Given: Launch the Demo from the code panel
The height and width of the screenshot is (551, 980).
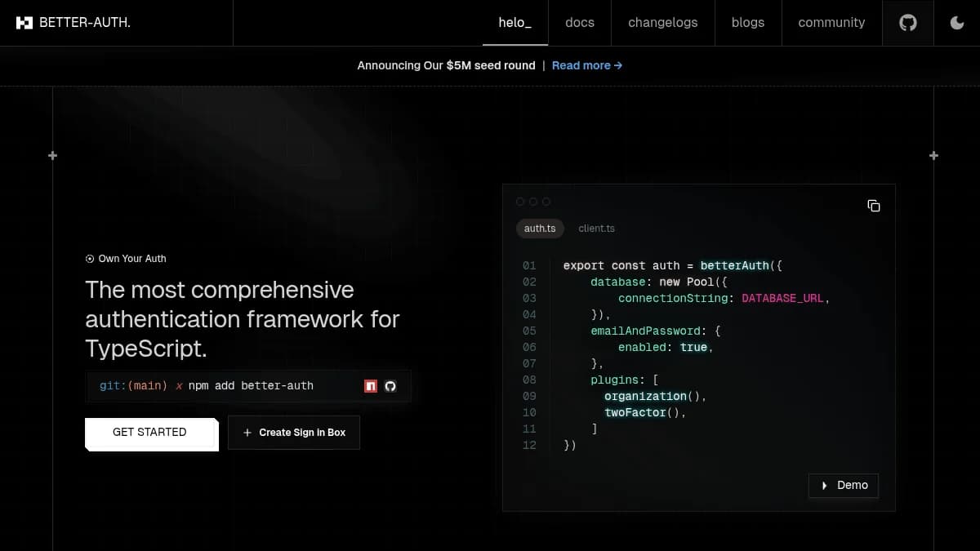Looking at the screenshot, I should click(844, 485).
